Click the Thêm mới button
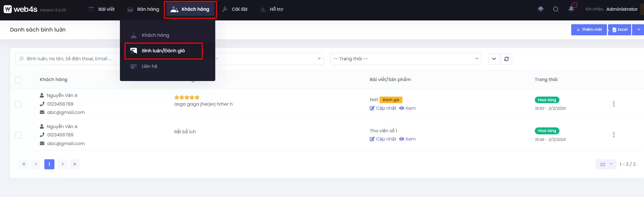Screen dimensions: 644x197 pyautogui.click(x=589, y=30)
